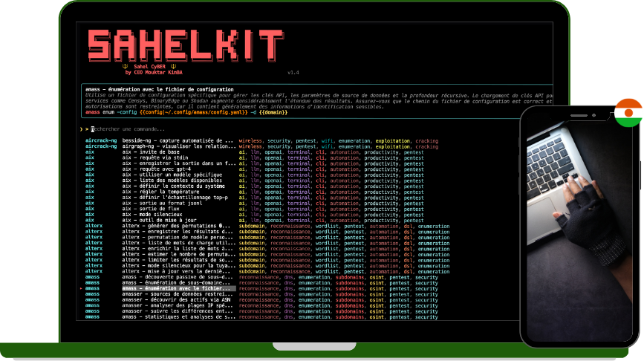Focus the 'Rechercher une commande...' search field
The width and height of the screenshot is (644, 361).
(127, 129)
